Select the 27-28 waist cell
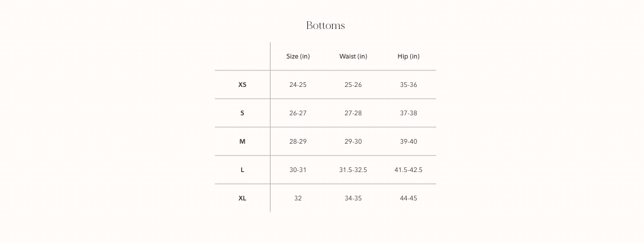644x243 pixels. tap(353, 113)
